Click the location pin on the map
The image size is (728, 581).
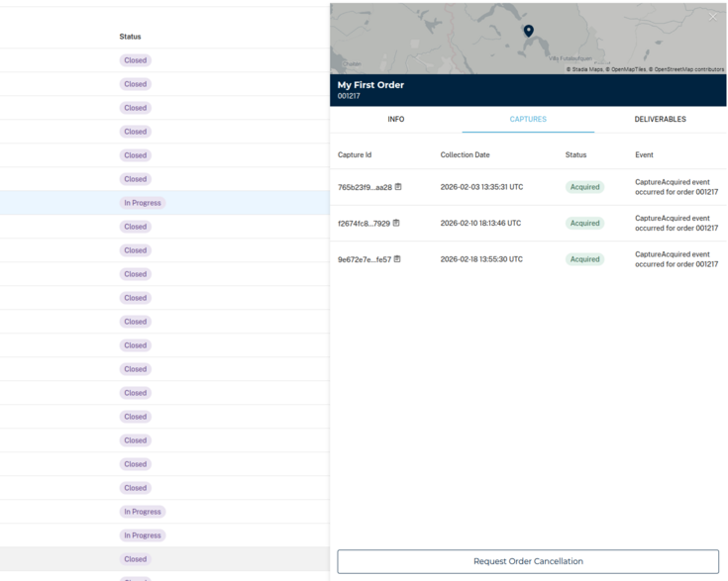point(528,31)
